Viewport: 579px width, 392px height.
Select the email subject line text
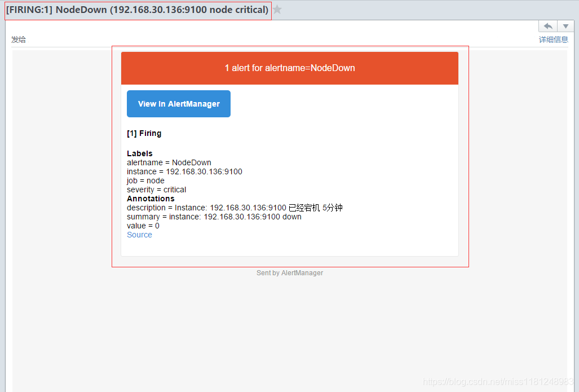138,10
